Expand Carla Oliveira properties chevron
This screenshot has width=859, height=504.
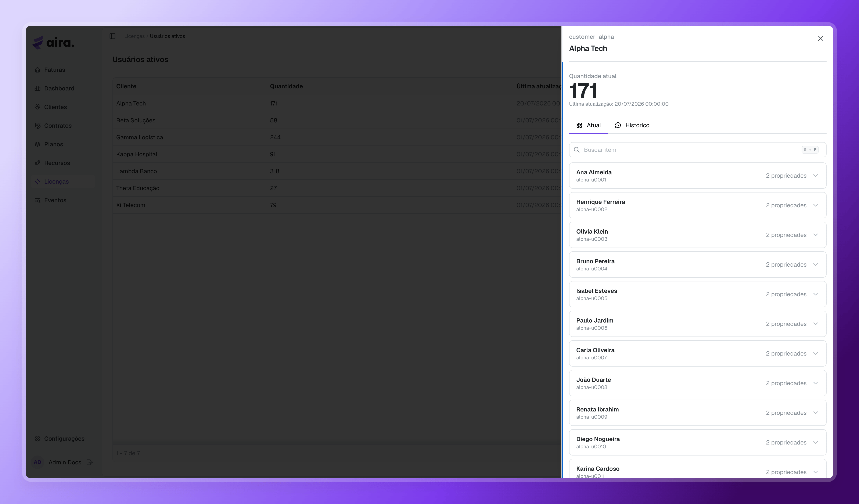click(x=816, y=354)
